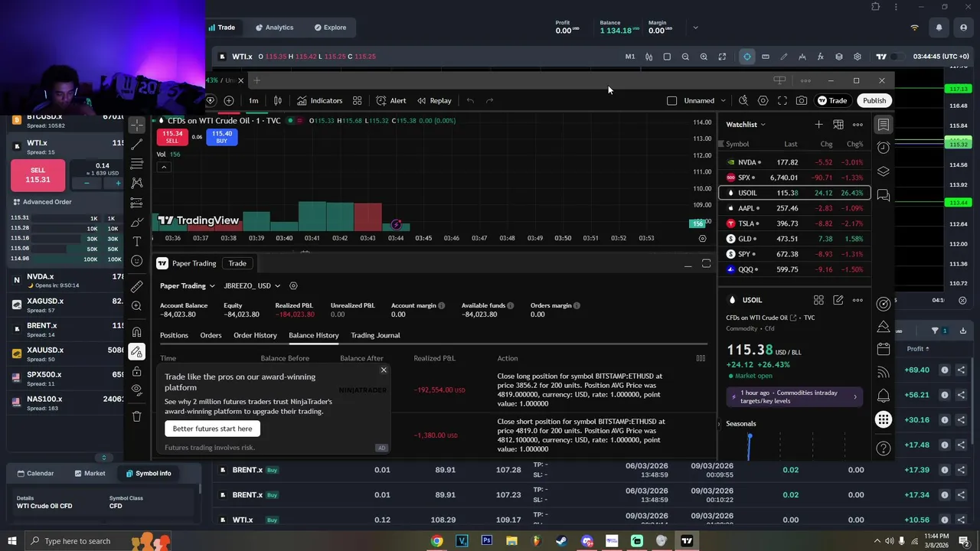Open the Fibonacci retracement tools
This screenshot has width=980, height=551.
(x=136, y=164)
